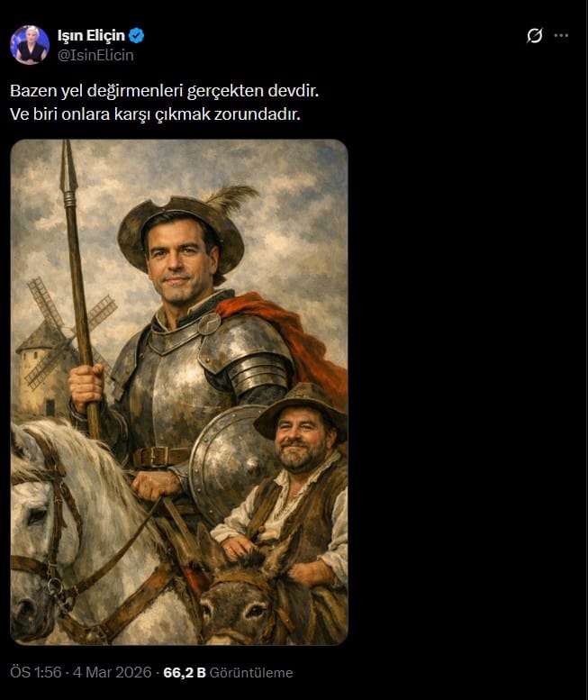Image resolution: width=588 pixels, height=700 pixels.
Task: Click the text line "Bazen yel değirmenleri gerçekten devdir."
Action: (x=165, y=91)
